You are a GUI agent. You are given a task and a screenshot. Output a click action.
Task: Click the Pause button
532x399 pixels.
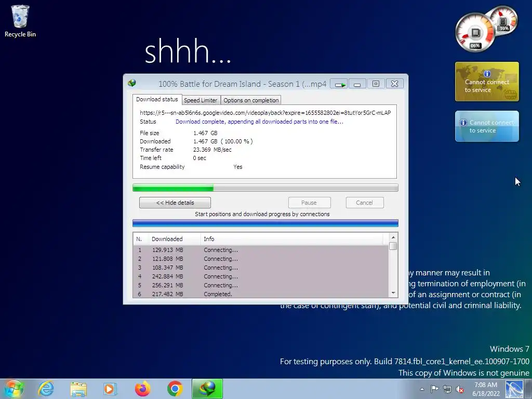pyautogui.click(x=309, y=203)
